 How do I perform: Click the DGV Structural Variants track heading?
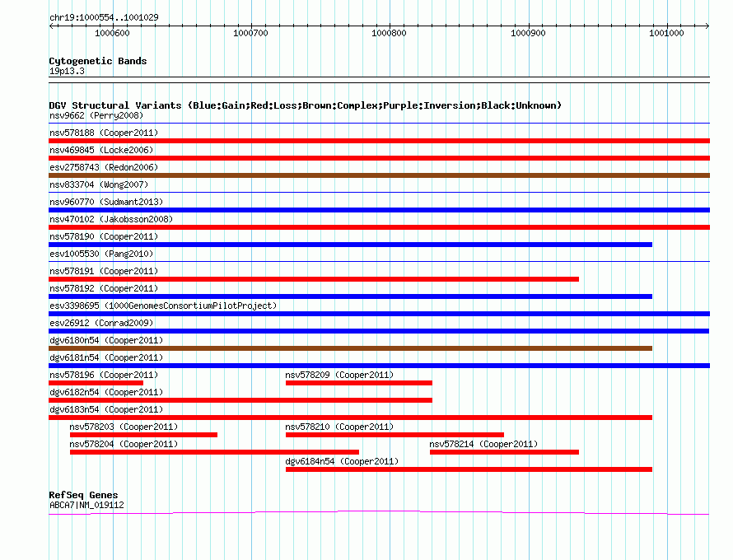306,105
